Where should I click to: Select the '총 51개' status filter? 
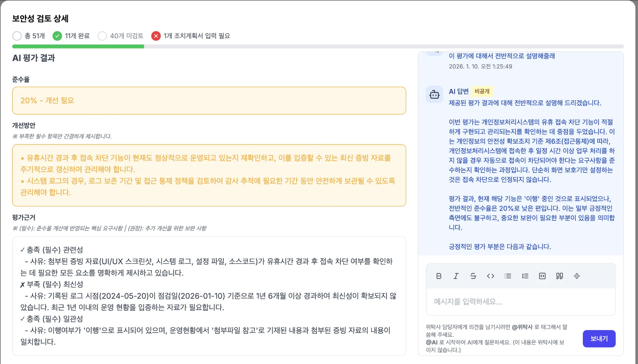[x=29, y=36]
